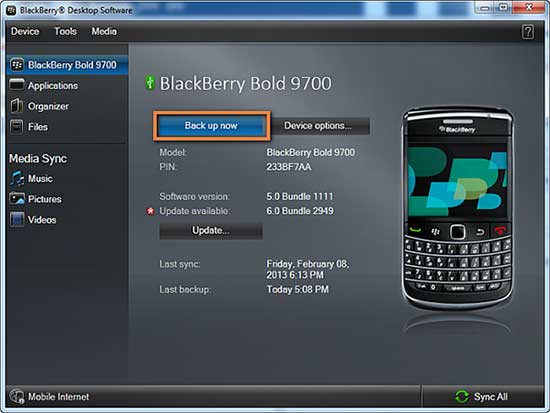Screen dimensions: 550x413
Task: Click the red update available star icon
Action: click(150, 211)
